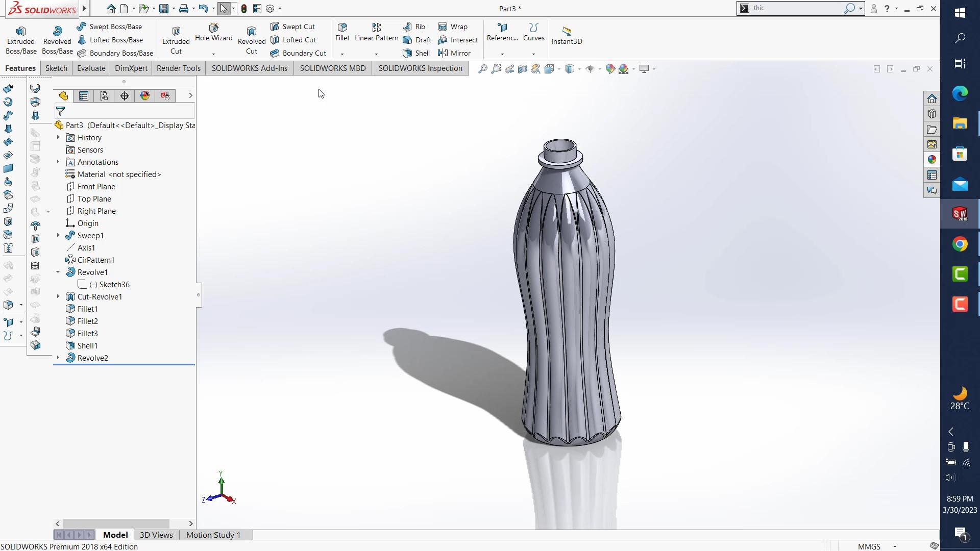Collapse the Cut-Revolve1 tree node
This screenshot has width=980, height=551.
(x=57, y=296)
